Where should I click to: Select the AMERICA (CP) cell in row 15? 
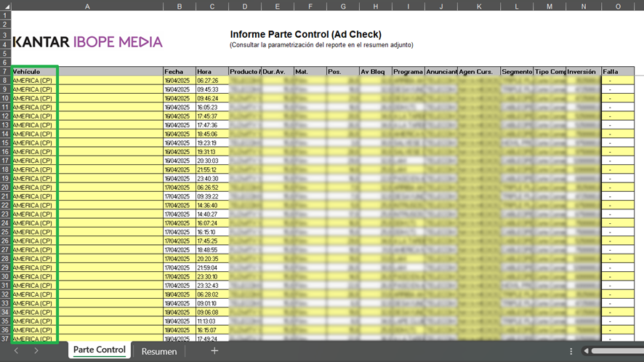point(87,143)
